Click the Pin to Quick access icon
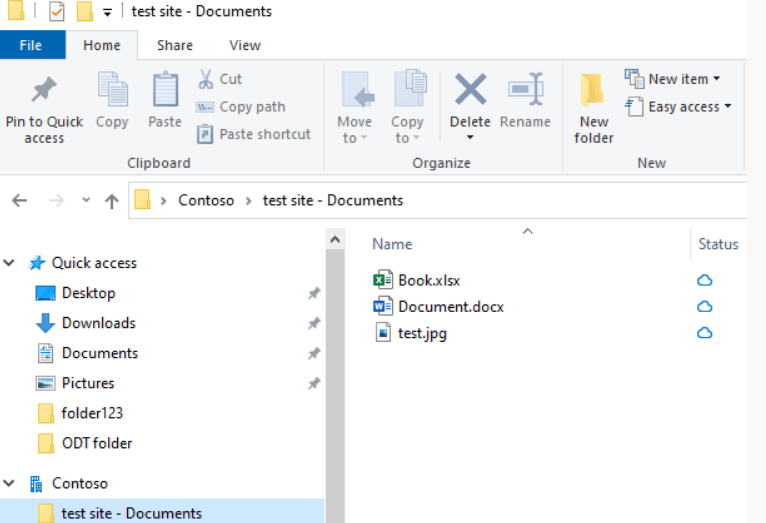The width and height of the screenshot is (766, 523). 44,90
